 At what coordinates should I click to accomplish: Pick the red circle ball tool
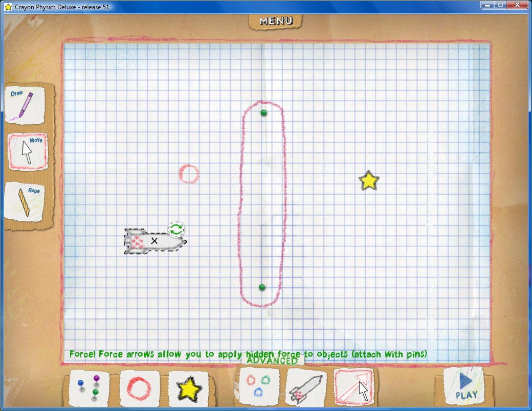click(x=139, y=388)
